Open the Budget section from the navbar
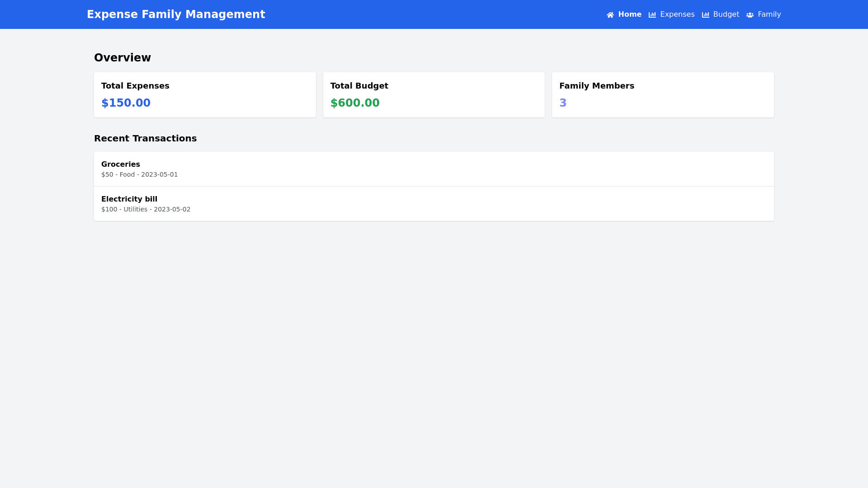 [x=726, y=14]
